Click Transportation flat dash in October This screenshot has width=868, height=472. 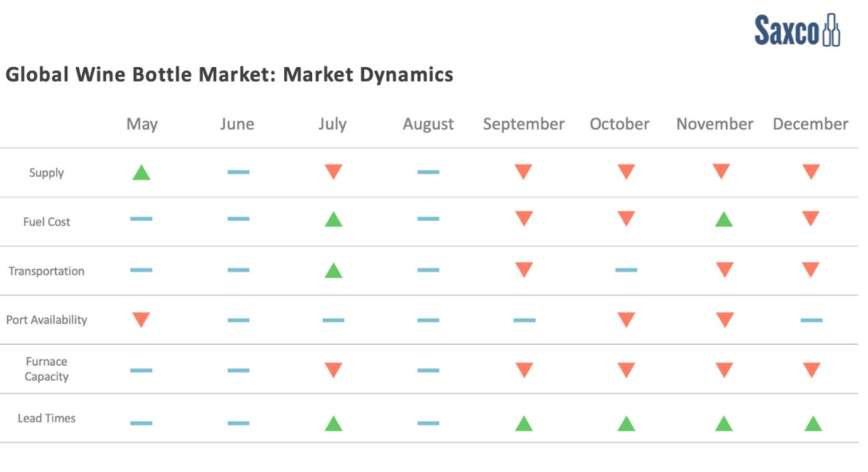click(626, 270)
